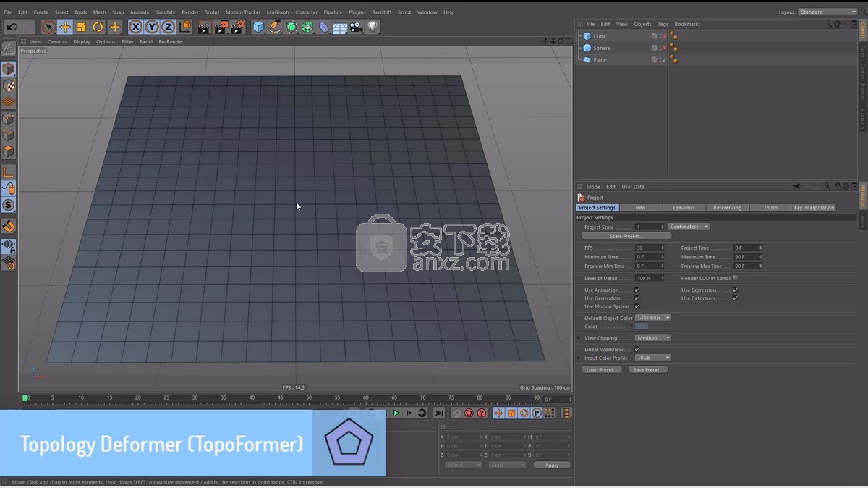Expand the View Clipping section arrow
Viewport: 868px width, 488px height.
click(579, 337)
